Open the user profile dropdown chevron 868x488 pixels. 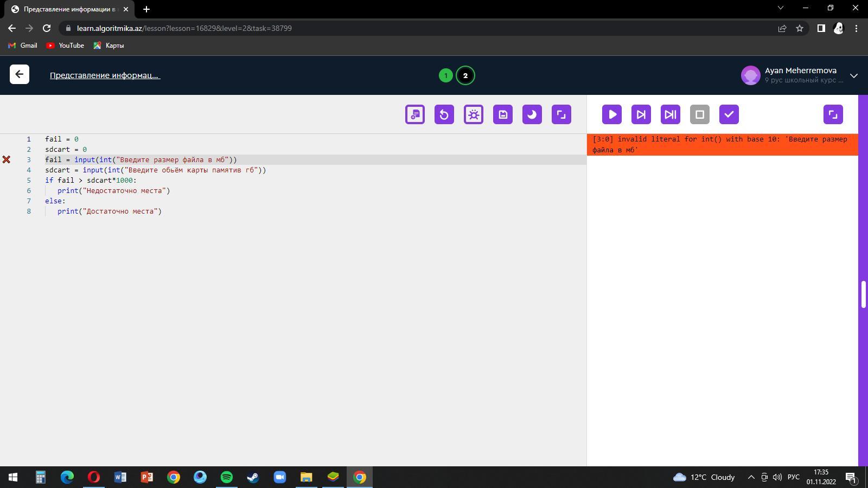pos(853,75)
